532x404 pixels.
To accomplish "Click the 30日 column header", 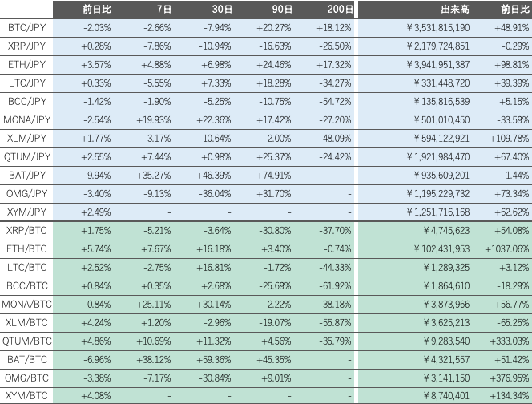I will 222,9.
